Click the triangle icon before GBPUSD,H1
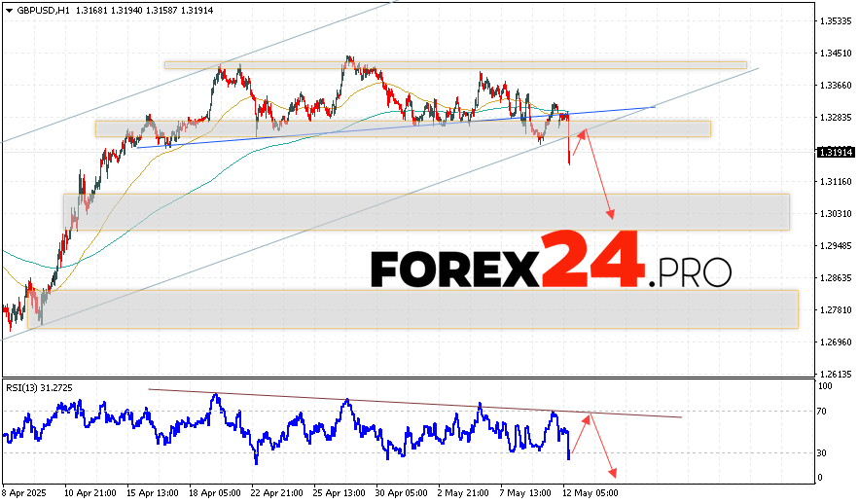The width and height of the screenshot is (859, 504). click(7, 12)
